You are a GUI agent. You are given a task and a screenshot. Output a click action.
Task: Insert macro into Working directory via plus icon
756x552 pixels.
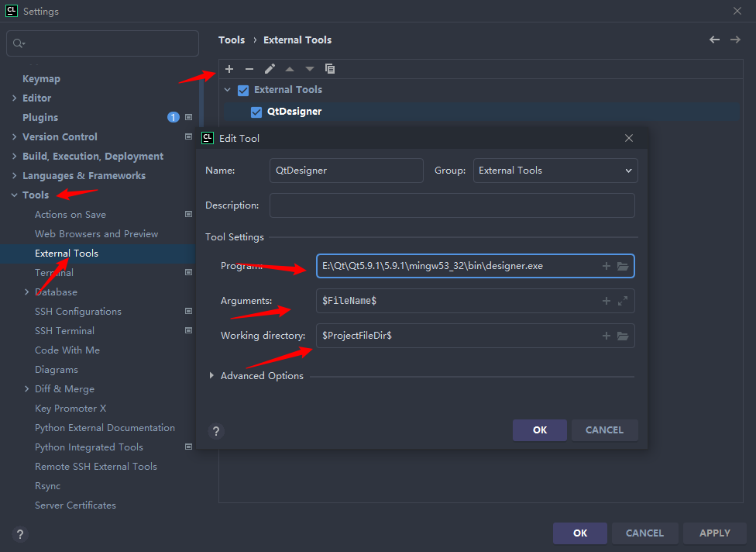(607, 336)
